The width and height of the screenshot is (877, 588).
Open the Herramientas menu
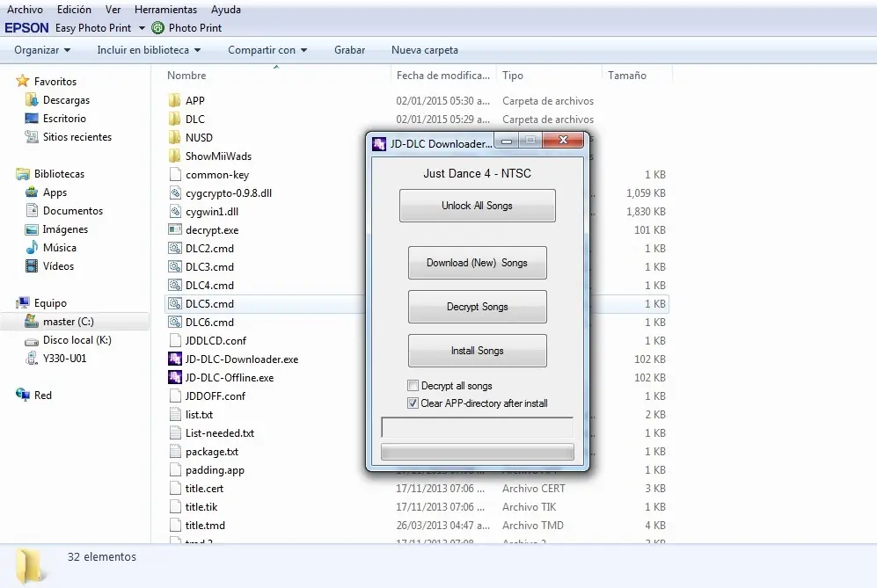pyautogui.click(x=165, y=10)
